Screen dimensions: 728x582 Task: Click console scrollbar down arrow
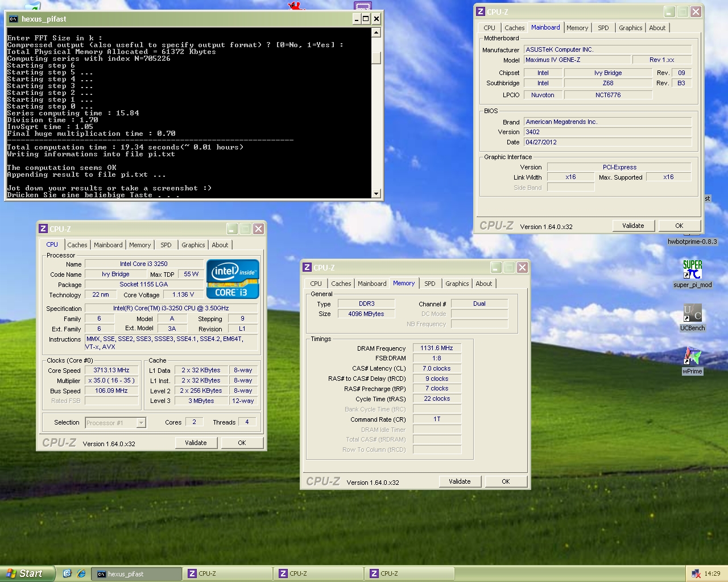376,193
